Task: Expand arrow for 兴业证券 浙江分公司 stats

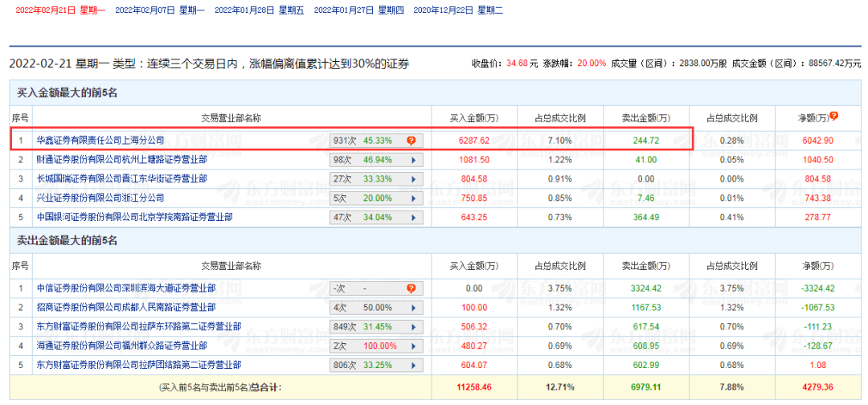Action: click(413, 198)
